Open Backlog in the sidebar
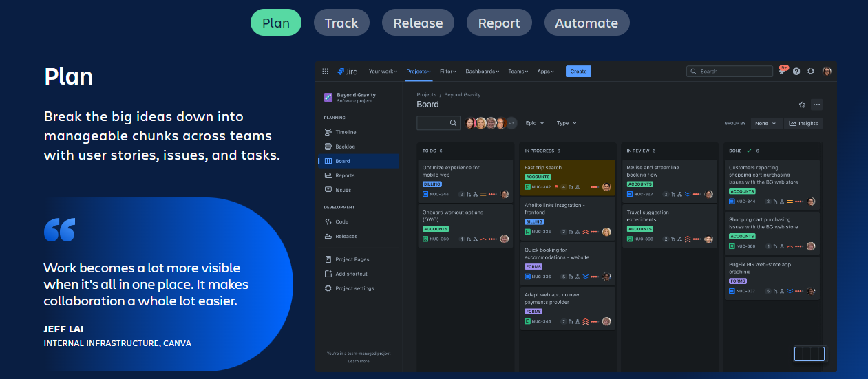 click(359, 147)
